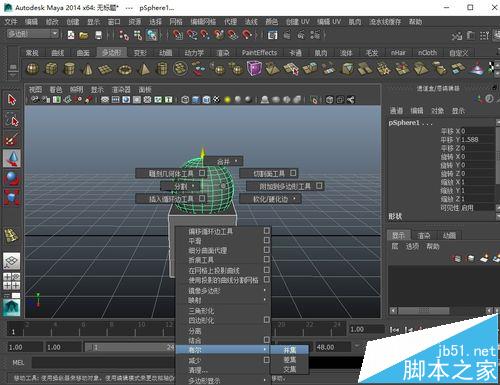Expand the 映射 submenu
The image size is (500, 385).
pyautogui.click(x=223, y=300)
